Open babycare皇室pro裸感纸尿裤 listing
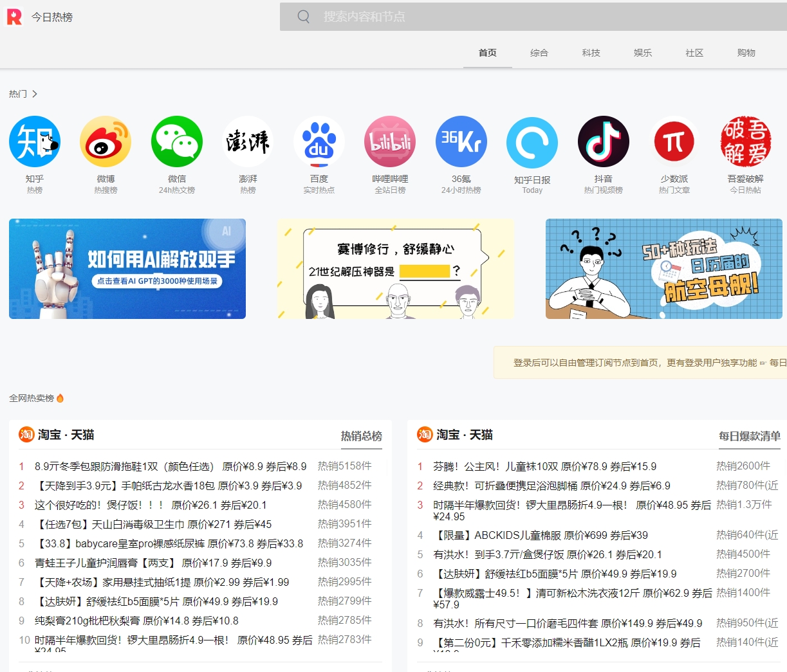The height and width of the screenshot is (672, 787). pyautogui.click(x=169, y=543)
